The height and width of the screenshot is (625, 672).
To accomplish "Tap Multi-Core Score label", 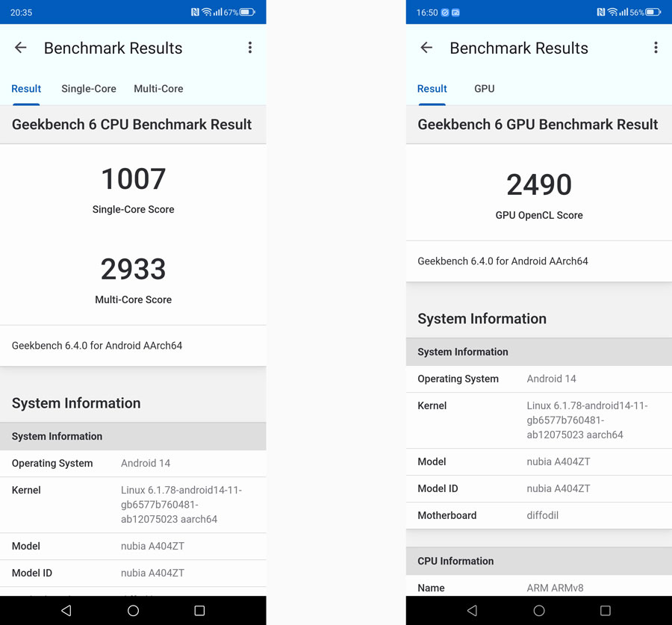I will (x=134, y=299).
